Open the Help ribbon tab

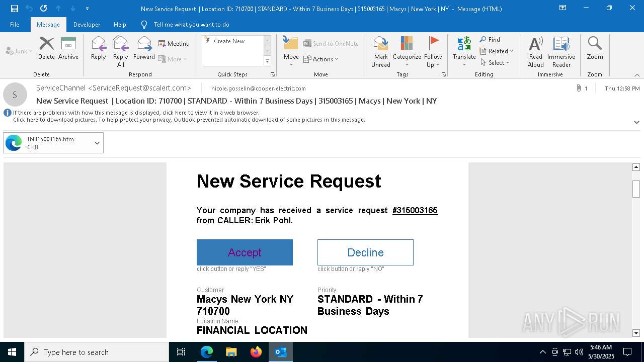point(120,25)
